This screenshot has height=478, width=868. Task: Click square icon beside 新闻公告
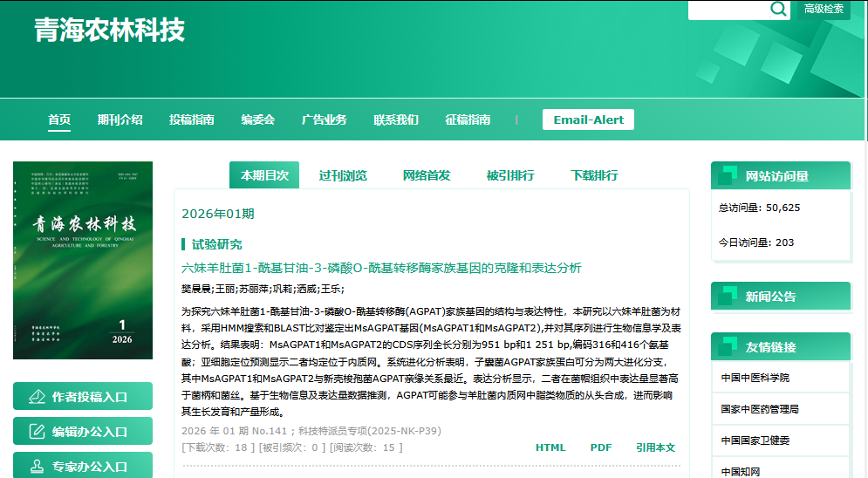[727, 296]
